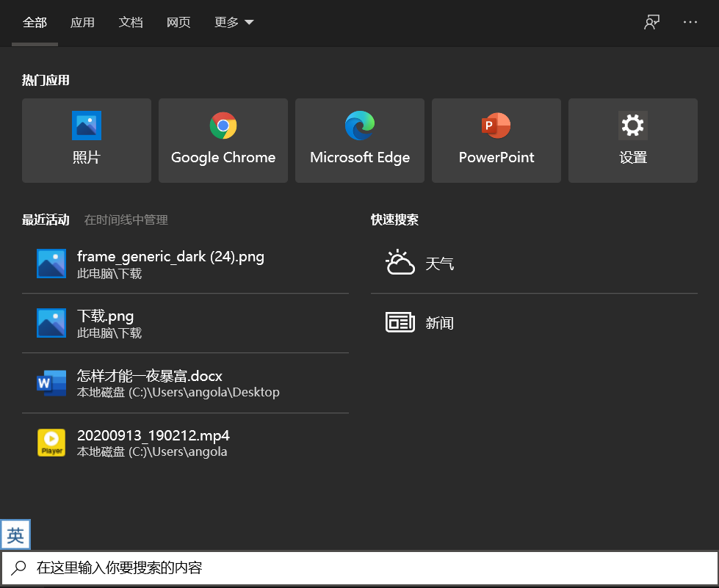Click the magnifier icon in search box
719x588 pixels.
[18, 568]
